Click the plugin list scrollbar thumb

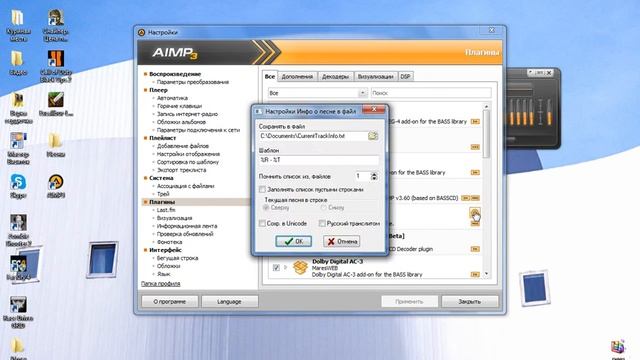(486, 134)
